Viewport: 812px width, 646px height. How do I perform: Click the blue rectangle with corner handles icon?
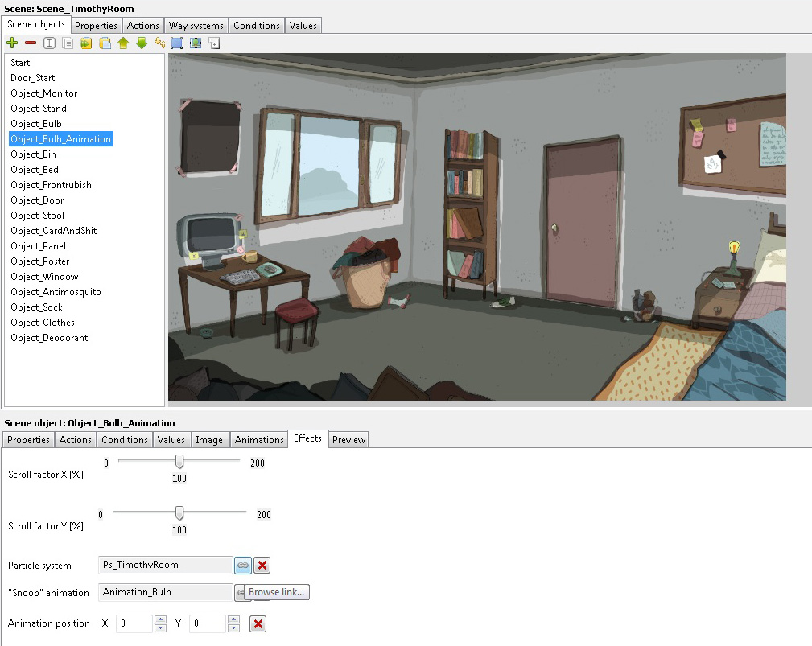[x=176, y=43]
